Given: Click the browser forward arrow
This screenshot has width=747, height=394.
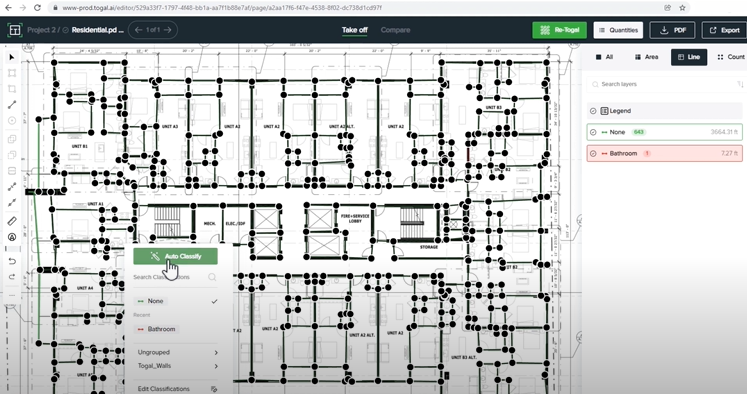Looking at the screenshot, I should pyautogui.click(x=22, y=8).
